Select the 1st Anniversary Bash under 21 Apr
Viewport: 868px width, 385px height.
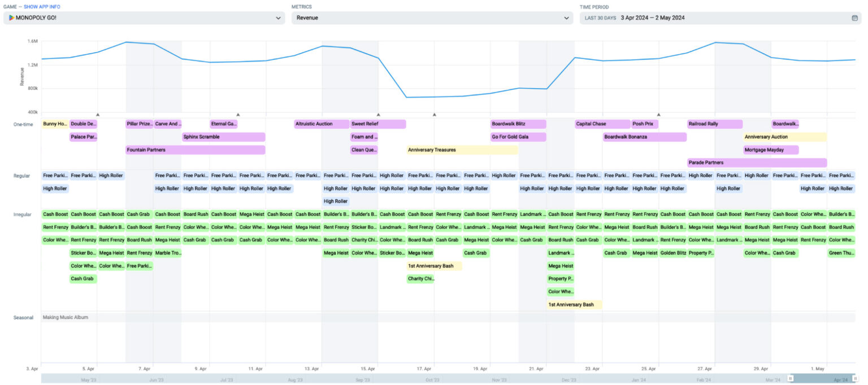pos(574,305)
